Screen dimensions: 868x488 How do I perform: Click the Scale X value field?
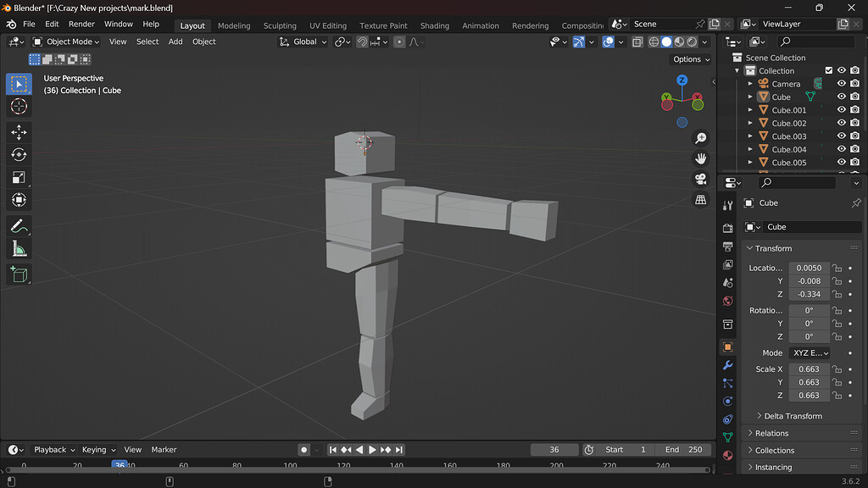809,369
